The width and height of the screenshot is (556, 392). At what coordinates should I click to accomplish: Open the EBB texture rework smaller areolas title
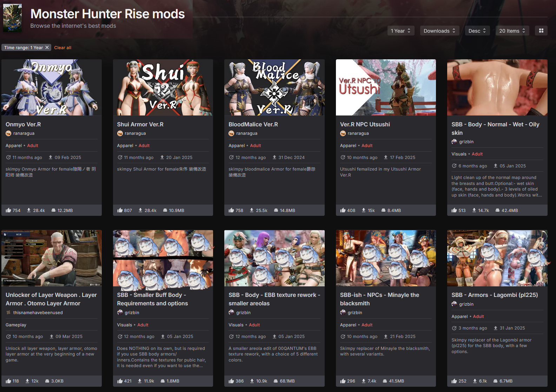click(x=274, y=299)
